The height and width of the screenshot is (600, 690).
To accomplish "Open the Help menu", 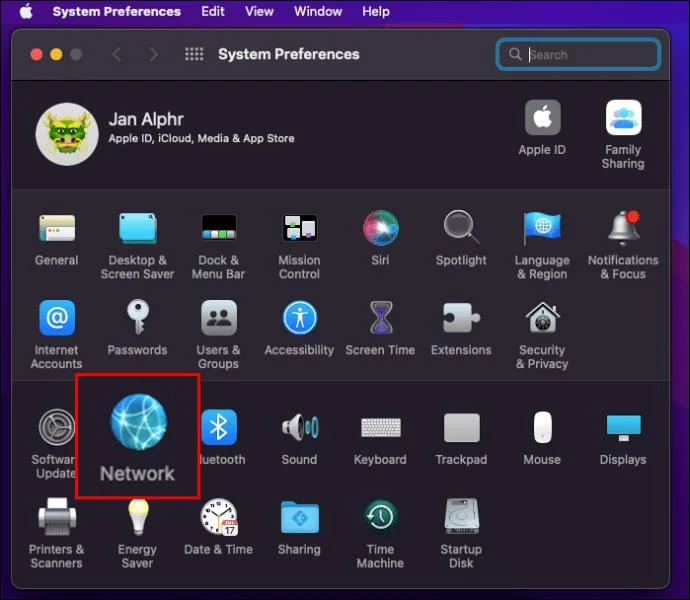I will (x=376, y=11).
